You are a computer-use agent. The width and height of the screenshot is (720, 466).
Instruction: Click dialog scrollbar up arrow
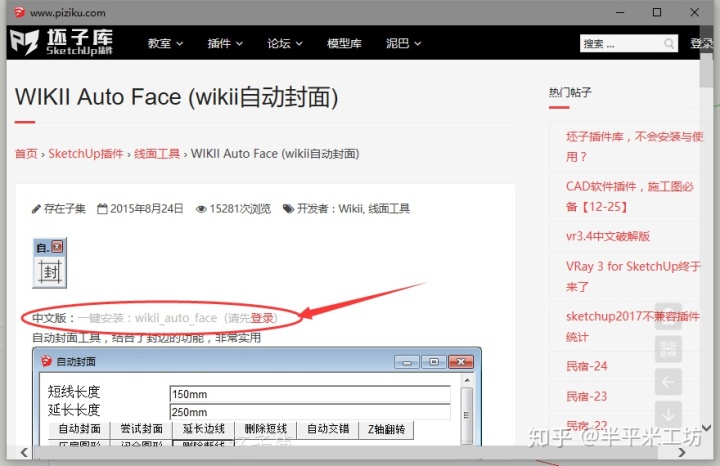click(467, 380)
